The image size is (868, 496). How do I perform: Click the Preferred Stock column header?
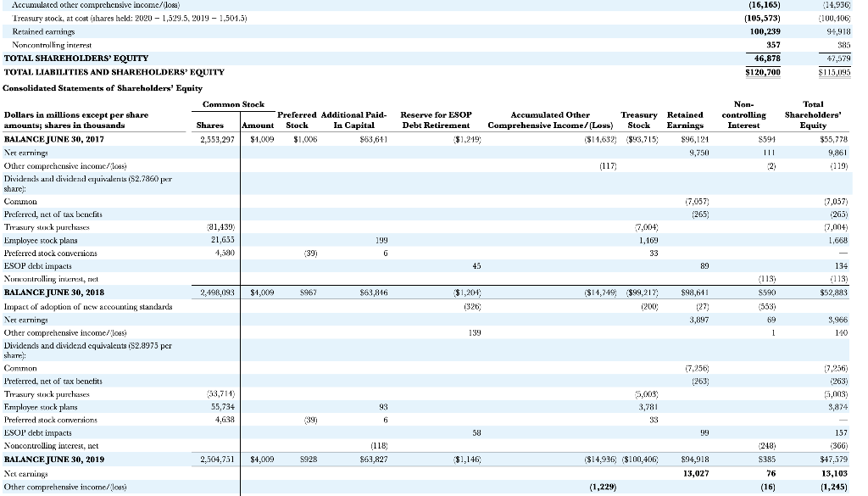click(297, 119)
